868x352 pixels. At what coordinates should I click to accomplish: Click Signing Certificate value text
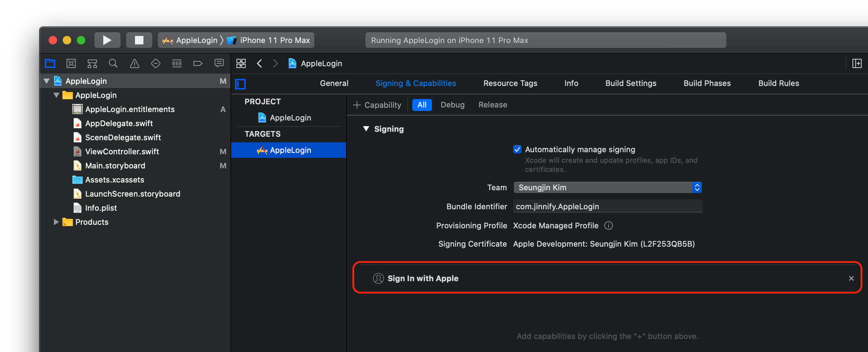tap(604, 244)
